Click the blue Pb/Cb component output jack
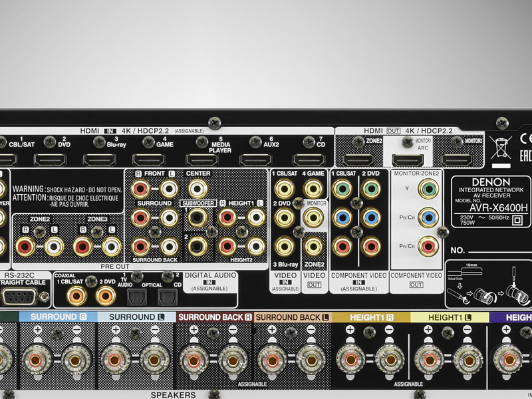532x399 pixels. click(428, 217)
